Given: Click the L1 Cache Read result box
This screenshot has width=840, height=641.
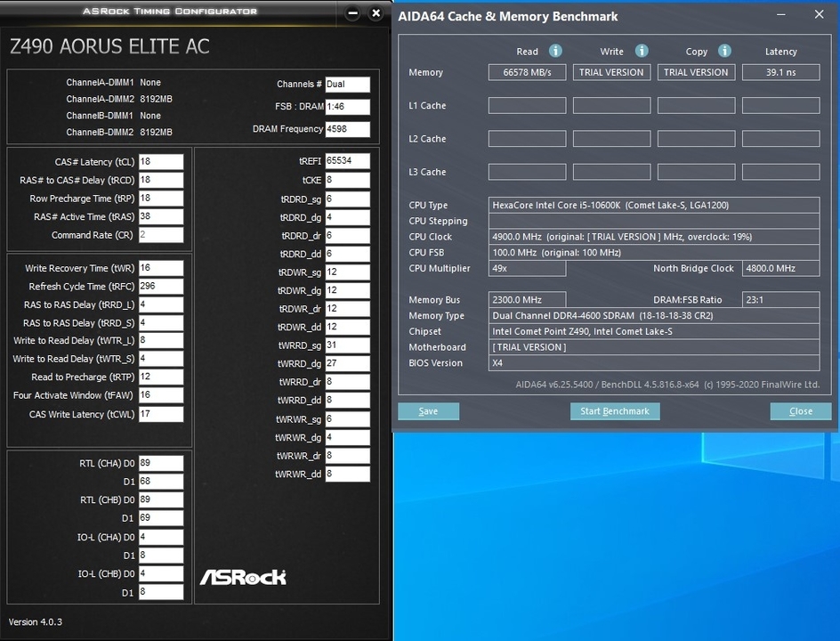Looking at the screenshot, I should (x=527, y=106).
